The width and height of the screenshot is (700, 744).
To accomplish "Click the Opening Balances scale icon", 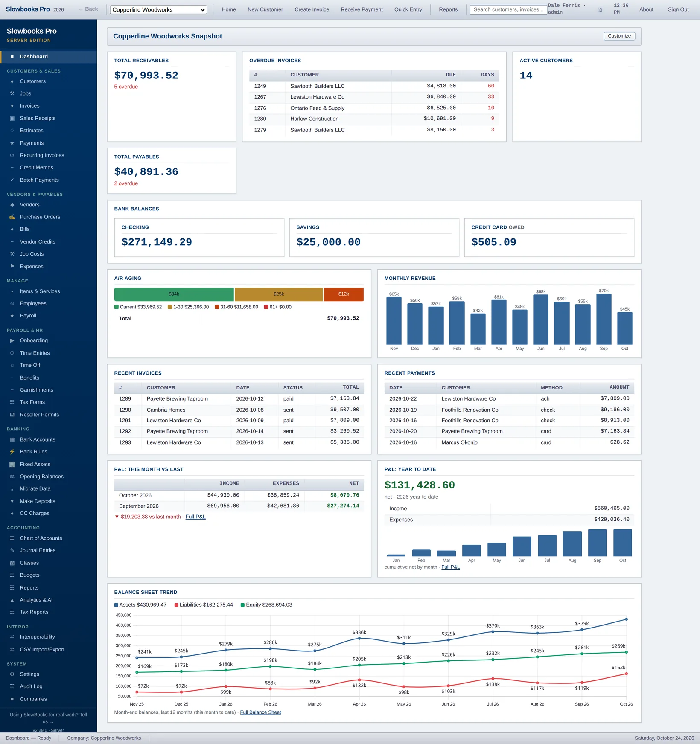I will click(12, 476).
